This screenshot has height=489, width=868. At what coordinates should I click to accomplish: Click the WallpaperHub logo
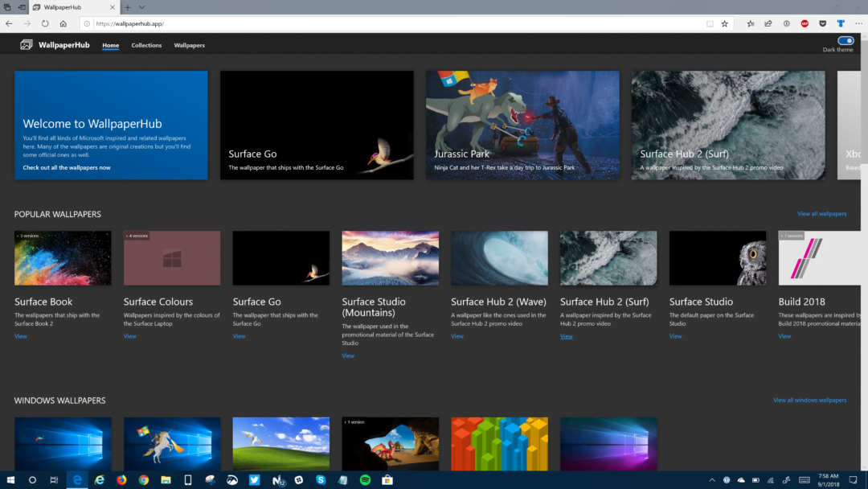click(54, 45)
